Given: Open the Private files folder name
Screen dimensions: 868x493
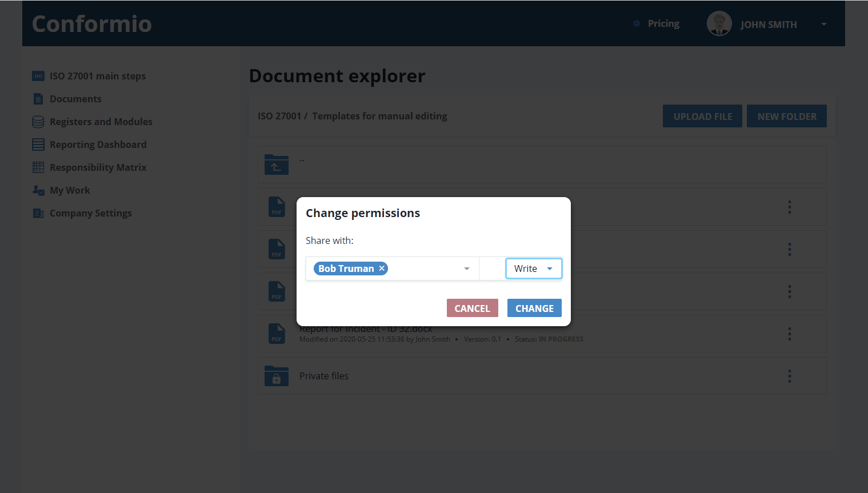Looking at the screenshot, I should [x=324, y=376].
